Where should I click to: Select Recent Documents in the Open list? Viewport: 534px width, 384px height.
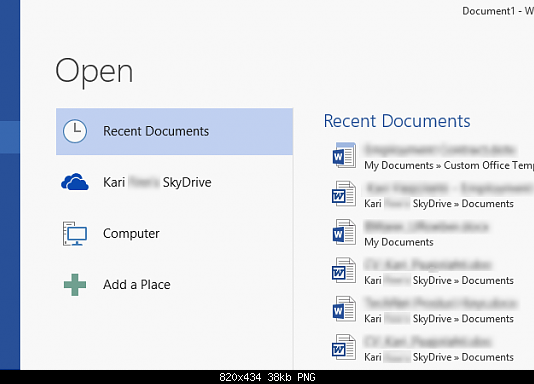click(x=174, y=131)
